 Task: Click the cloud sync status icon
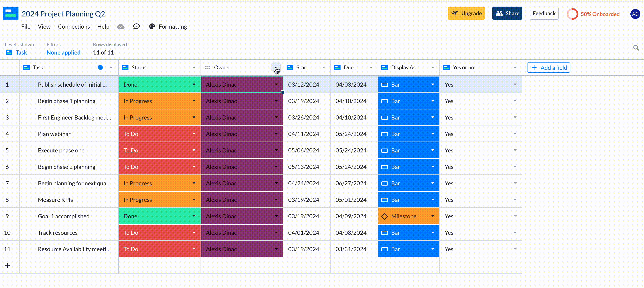pyautogui.click(x=121, y=27)
